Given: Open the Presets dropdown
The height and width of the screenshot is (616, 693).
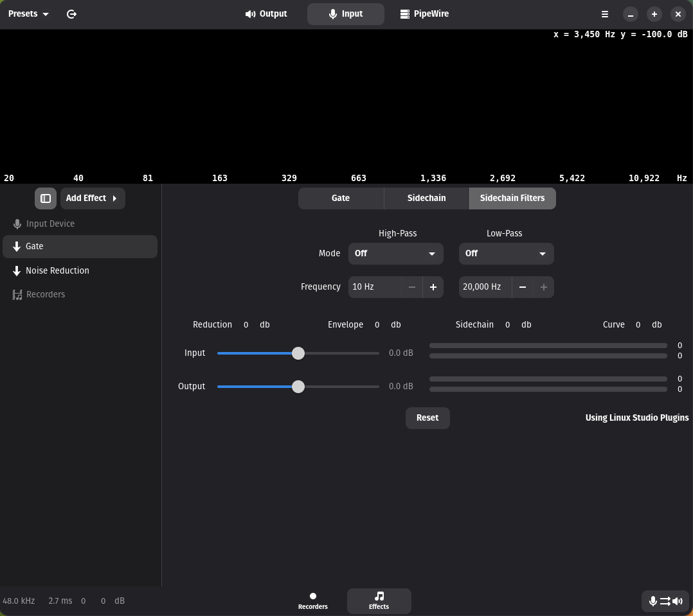Looking at the screenshot, I should click(28, 13).
